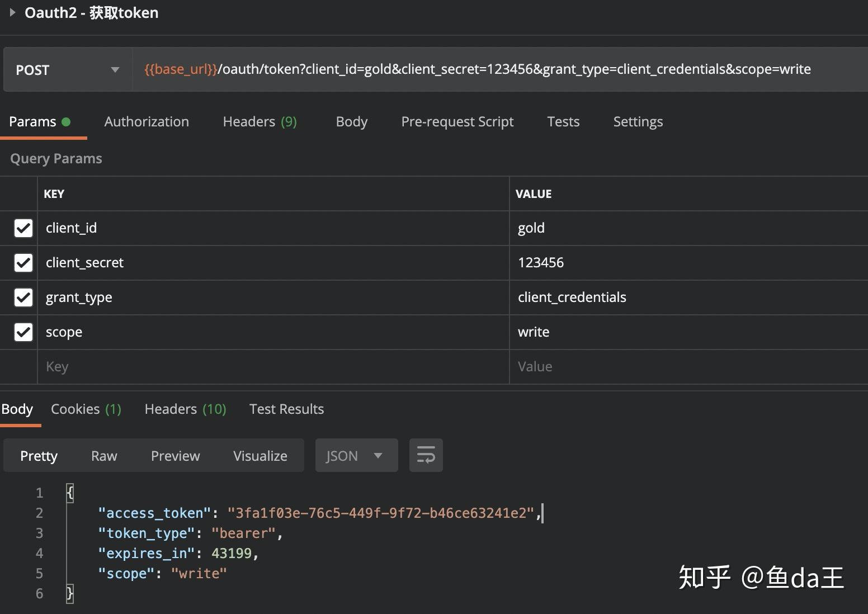Viewport: 868px width, 614px height.
Task: Click the empty Value placeholder field
Action: point(689,367)
